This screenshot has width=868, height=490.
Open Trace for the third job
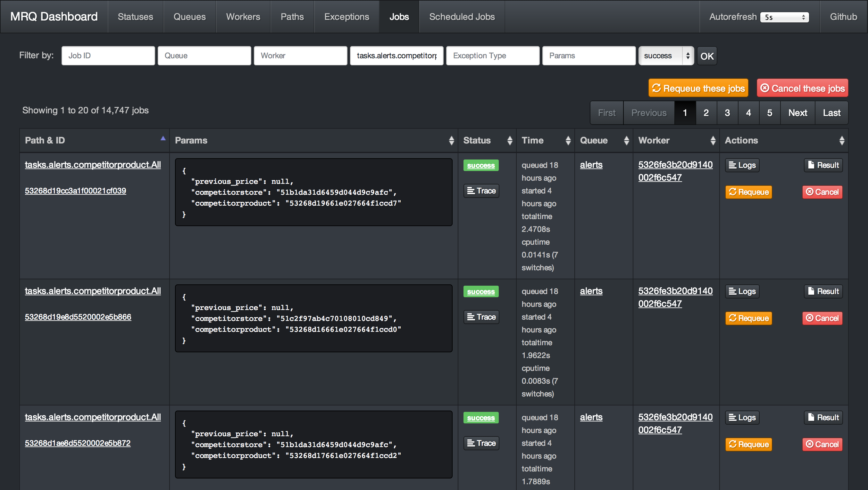point(481,443)
